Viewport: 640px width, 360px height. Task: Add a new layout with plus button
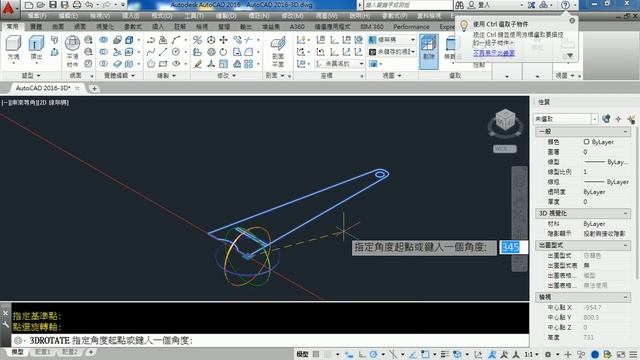pos(91,352)
